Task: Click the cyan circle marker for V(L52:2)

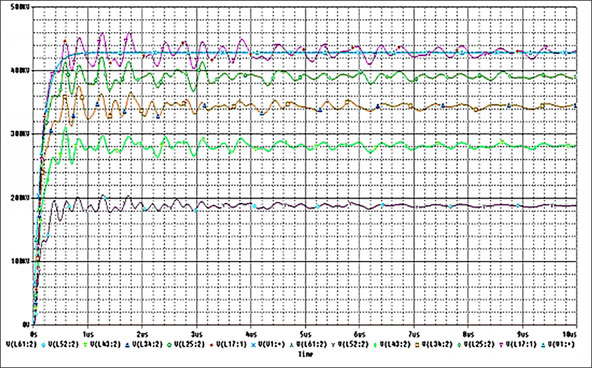Action: 43,345
